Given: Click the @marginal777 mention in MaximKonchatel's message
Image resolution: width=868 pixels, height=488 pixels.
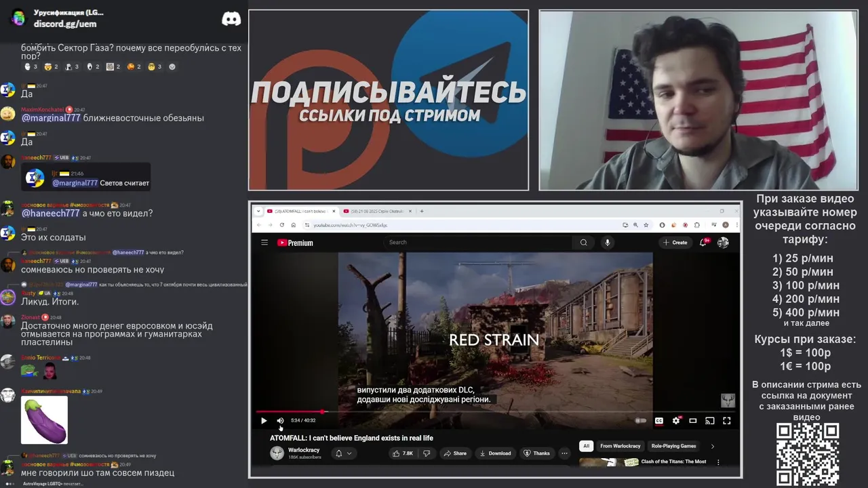Looking at the screenshot, I should coord(51,118).
